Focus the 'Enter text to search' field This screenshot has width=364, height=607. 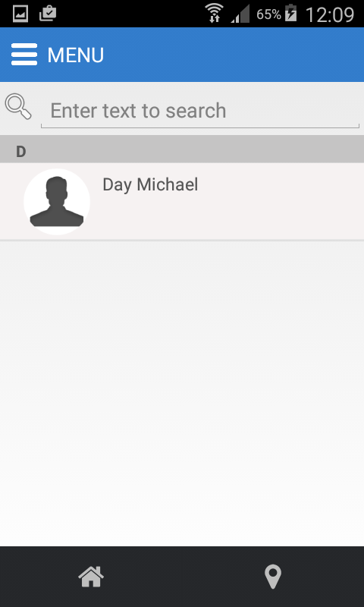200,111
